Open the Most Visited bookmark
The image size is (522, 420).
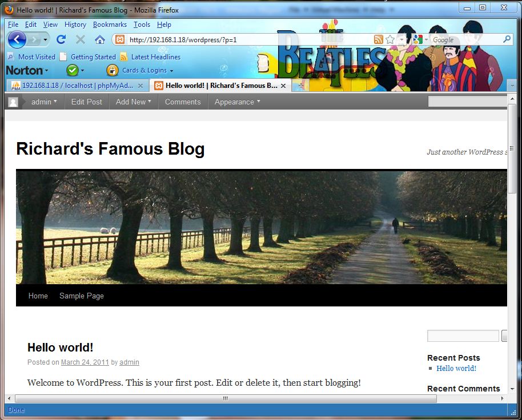[x=31, y=57]
